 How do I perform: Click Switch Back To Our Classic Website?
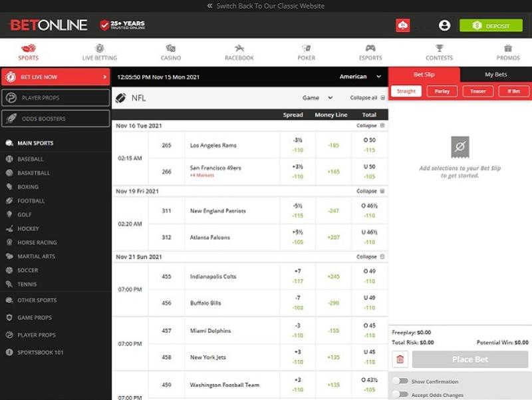point(266,6)
